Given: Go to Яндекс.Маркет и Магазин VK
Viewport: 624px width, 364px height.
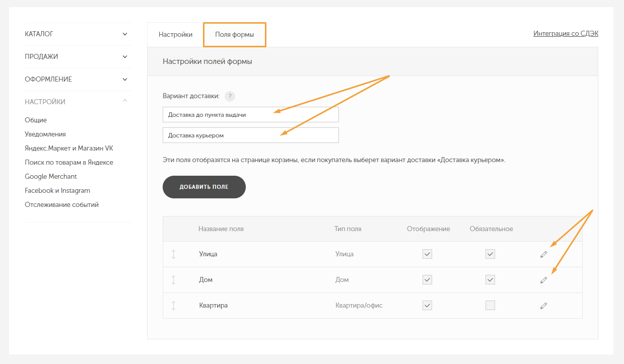Looking at the screenshot, I should pyautogui.click(x=69, y=149).
